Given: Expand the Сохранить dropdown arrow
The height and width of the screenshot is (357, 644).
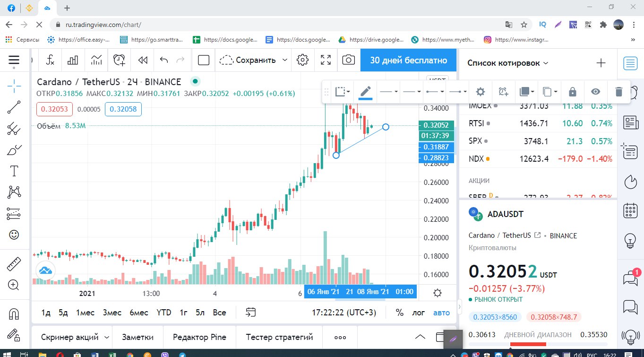Looking at the screenshot, I should 284,60.
